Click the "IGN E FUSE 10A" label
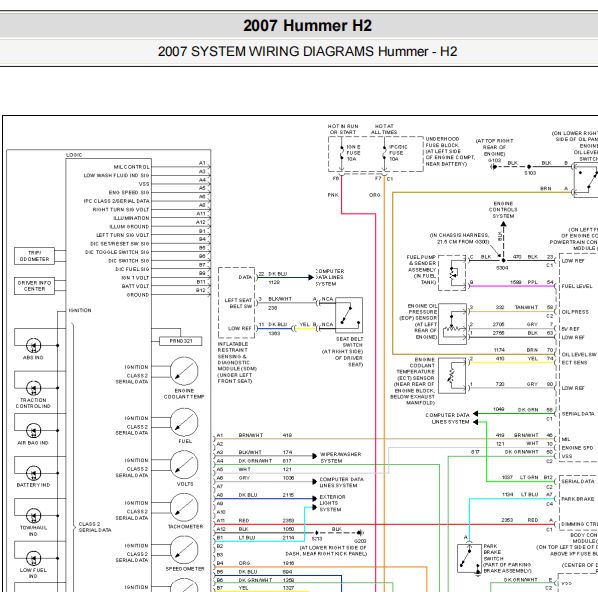Screen dimensions: 598x592 [353, 153]
